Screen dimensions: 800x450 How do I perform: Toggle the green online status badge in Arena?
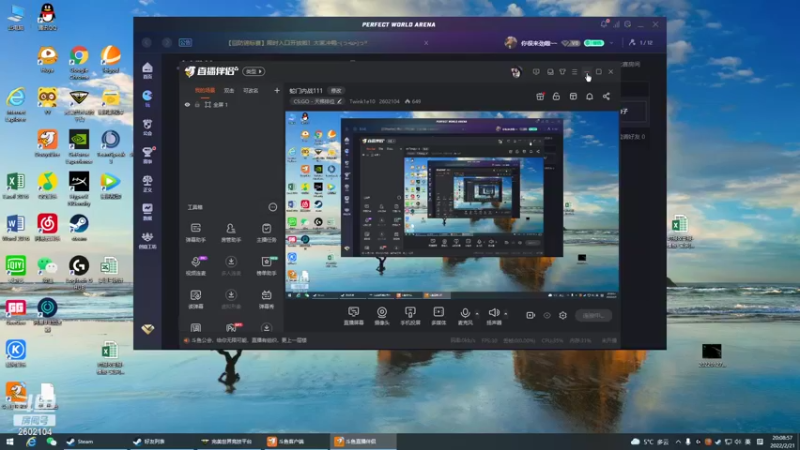click(x=594, y=43)
